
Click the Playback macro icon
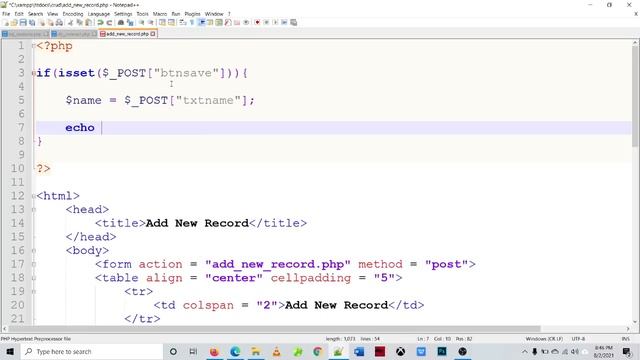(275, 22)
